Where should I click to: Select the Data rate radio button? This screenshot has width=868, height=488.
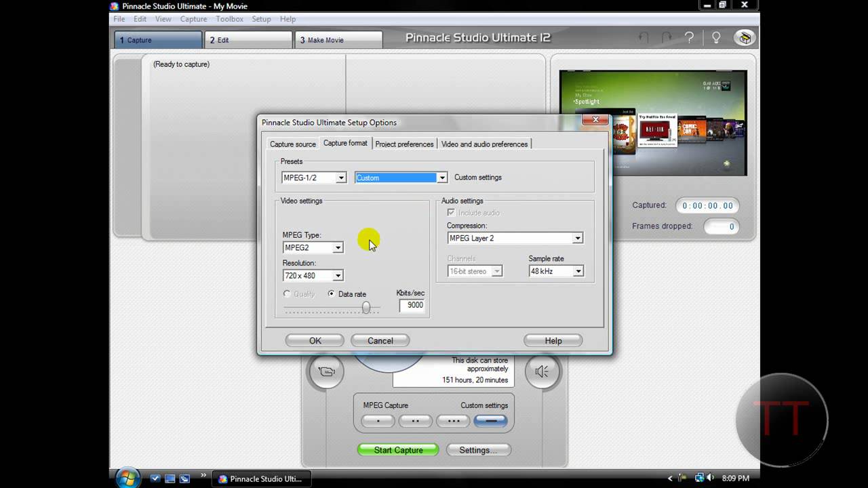[x=331, y=293]
